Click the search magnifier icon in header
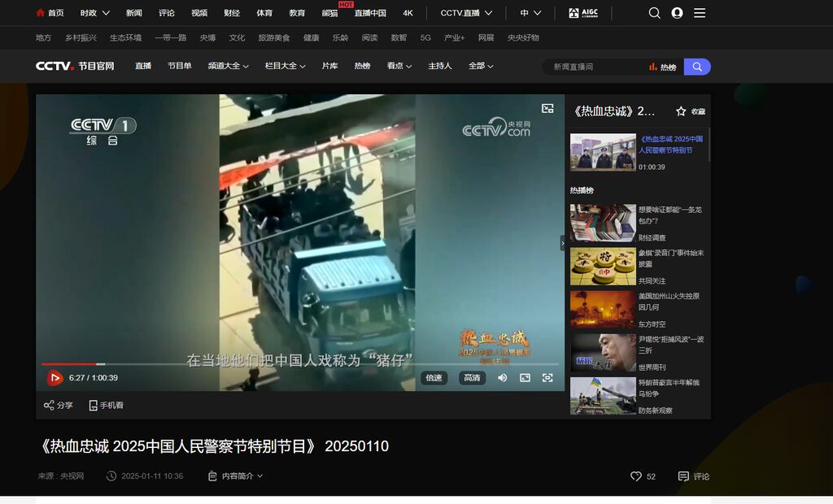This screenshot has height=504, width=833. click(x=655, y=13)
